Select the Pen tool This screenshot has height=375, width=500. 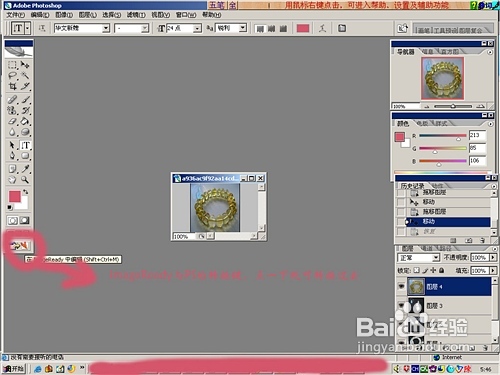tap(12, 156)
